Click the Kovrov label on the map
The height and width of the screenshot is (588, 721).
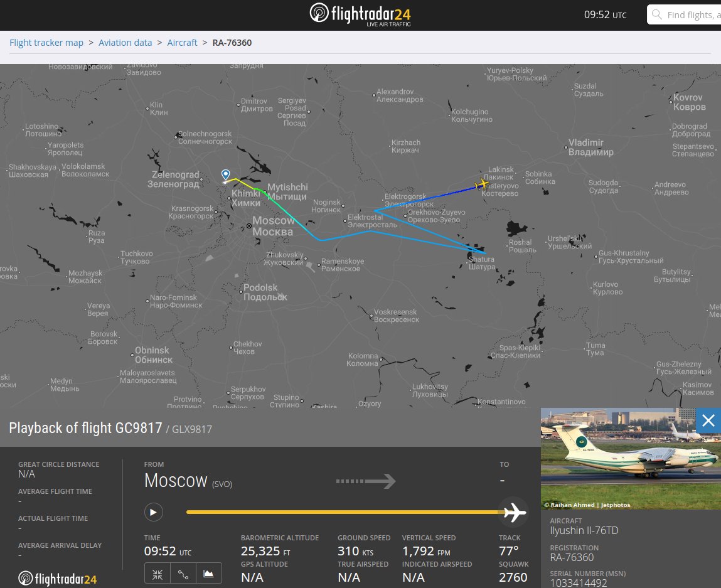[x=689, y=102]
